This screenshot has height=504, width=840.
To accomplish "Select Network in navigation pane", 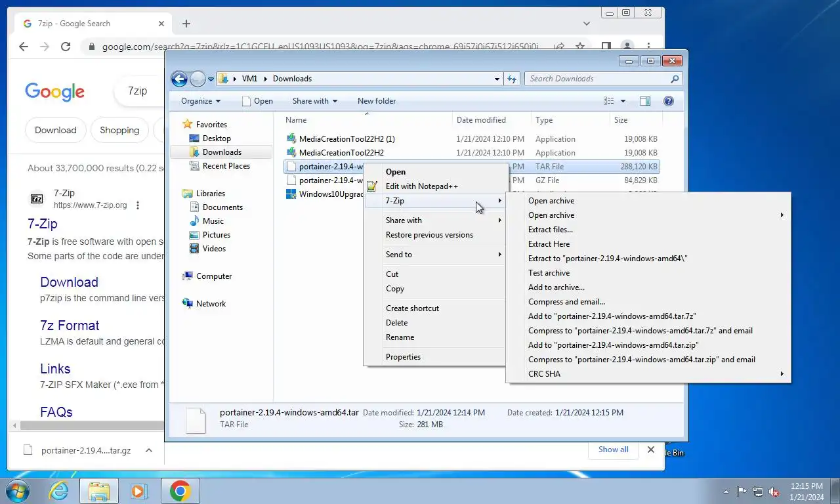I will pos(211,304).
